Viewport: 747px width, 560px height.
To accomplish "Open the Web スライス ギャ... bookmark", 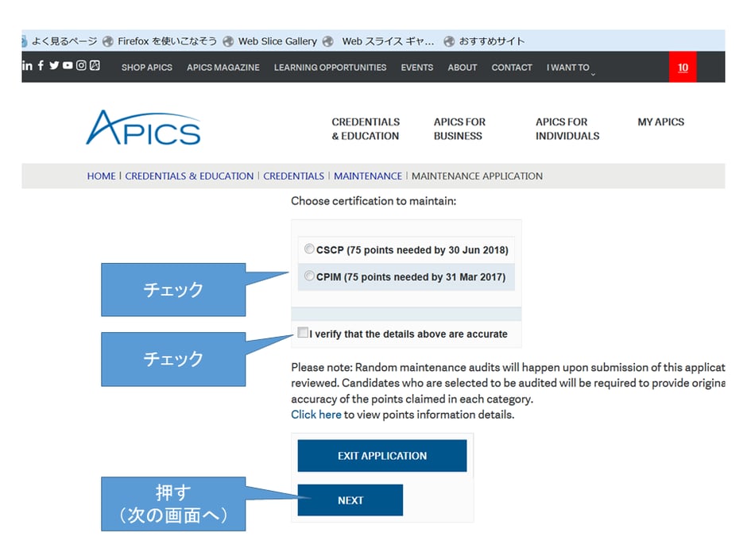I will (379, 41).
